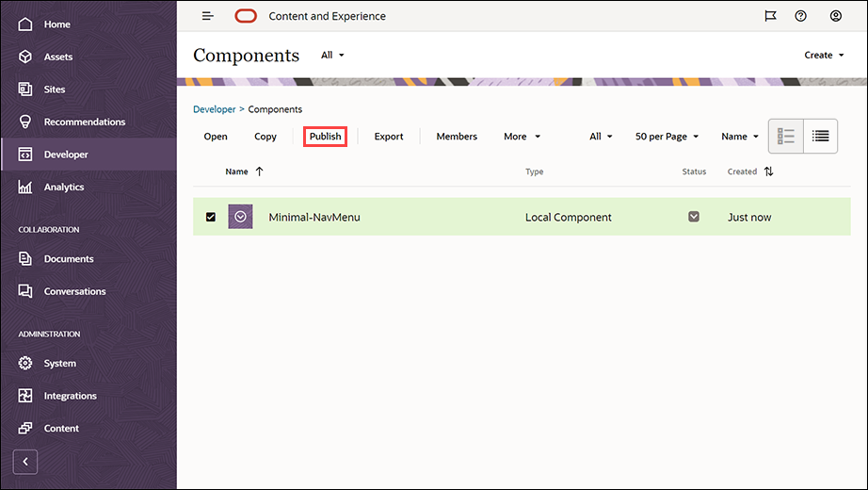Publish the selected component

[325, 137]
